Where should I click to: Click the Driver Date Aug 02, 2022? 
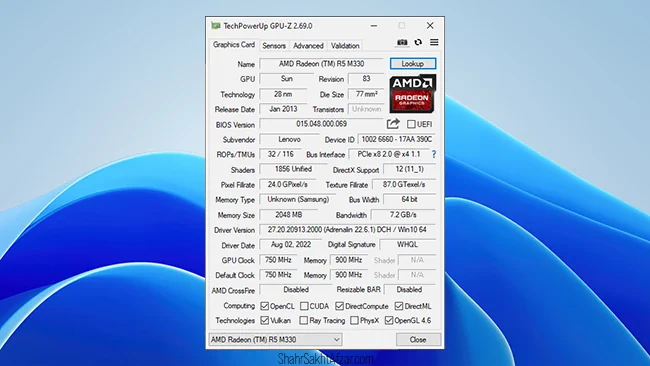[x=291, y=245]
